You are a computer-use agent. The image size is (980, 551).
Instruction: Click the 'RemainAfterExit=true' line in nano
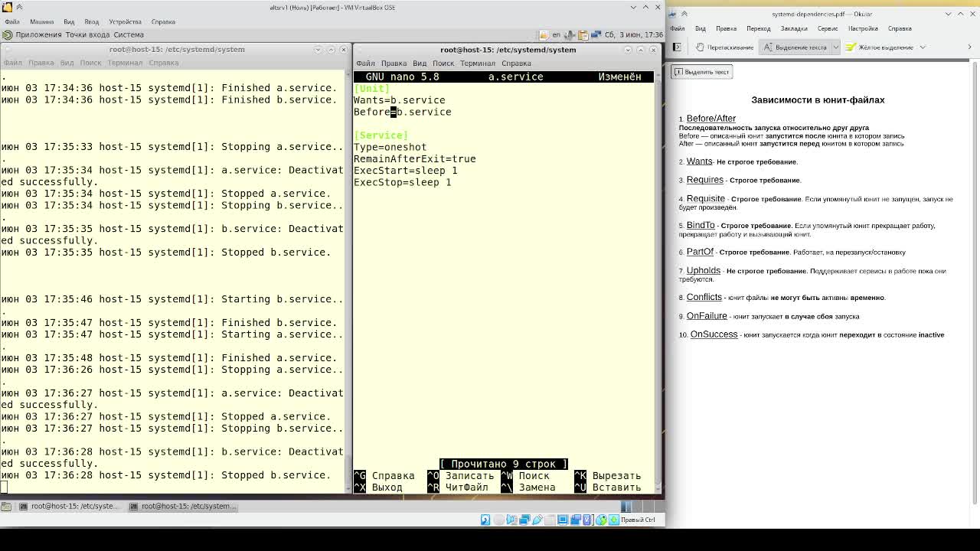coord(414,158)
